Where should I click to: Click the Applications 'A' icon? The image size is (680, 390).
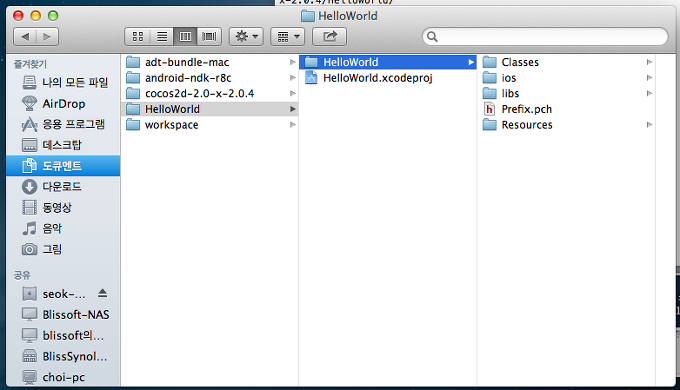point(29,124)
